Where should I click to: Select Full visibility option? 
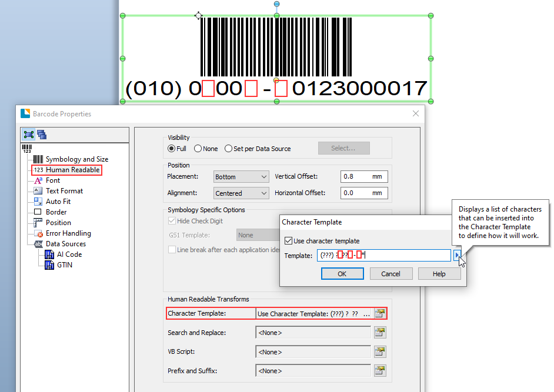[x=172, y=149]
